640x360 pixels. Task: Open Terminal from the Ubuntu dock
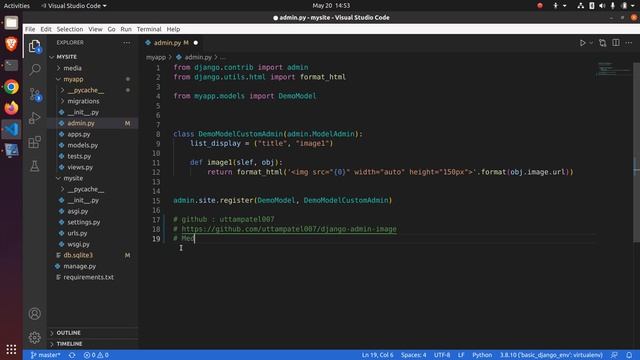11,65
